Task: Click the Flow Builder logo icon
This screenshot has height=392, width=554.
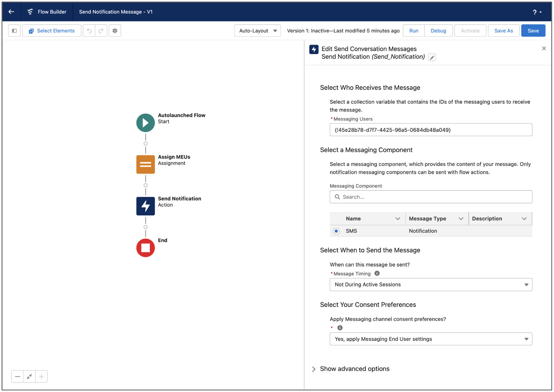Action: [30, 12]
